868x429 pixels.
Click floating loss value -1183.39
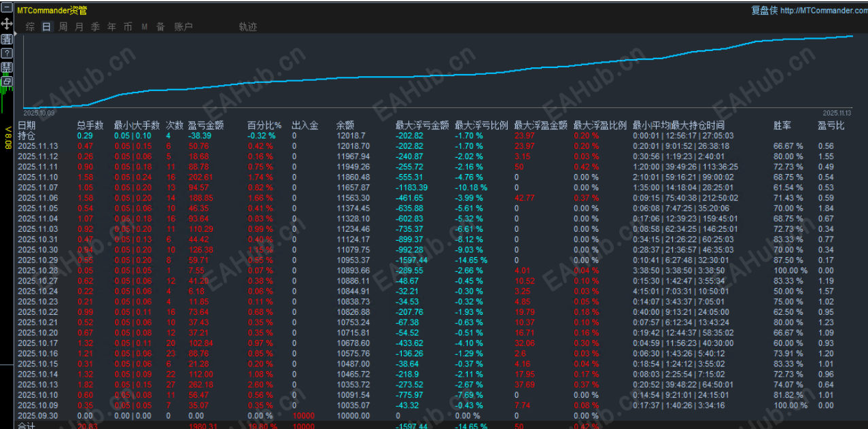(412, 187)
